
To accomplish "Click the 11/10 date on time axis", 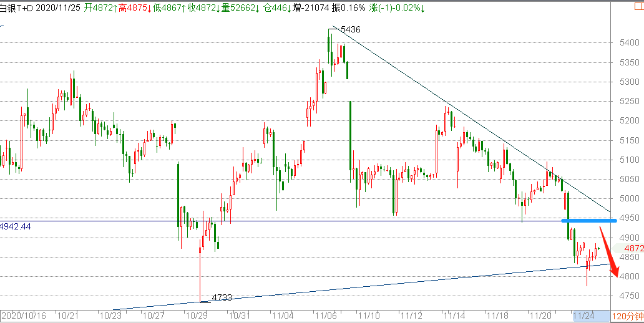I will tap(368, 316).
